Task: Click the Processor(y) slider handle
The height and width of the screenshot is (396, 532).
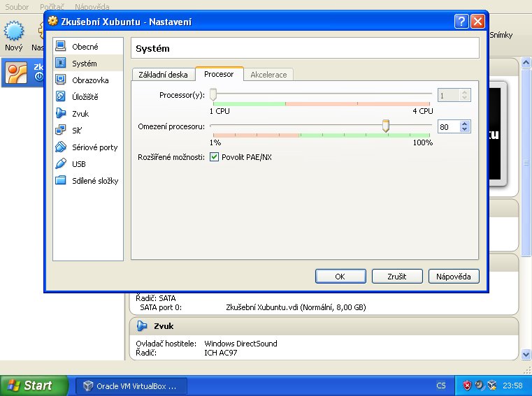Action: pyautogui.click(x=213, y=94)
